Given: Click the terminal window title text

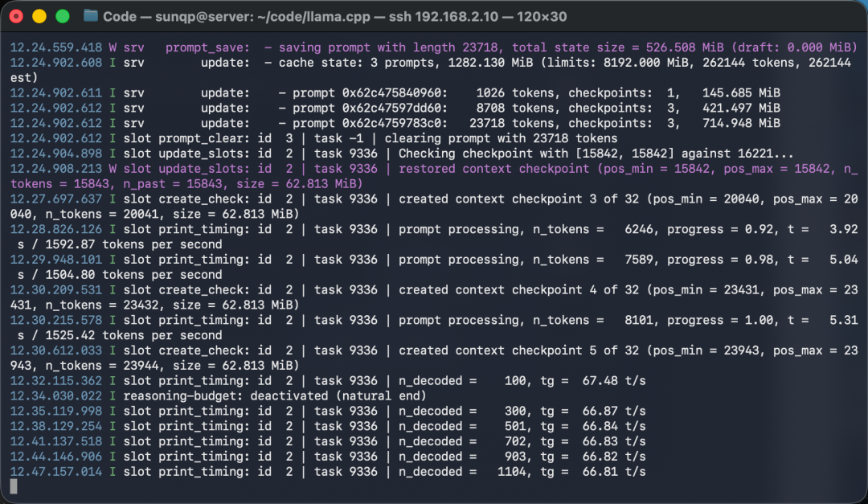Looking at the screenshot, I should point(334,17).
